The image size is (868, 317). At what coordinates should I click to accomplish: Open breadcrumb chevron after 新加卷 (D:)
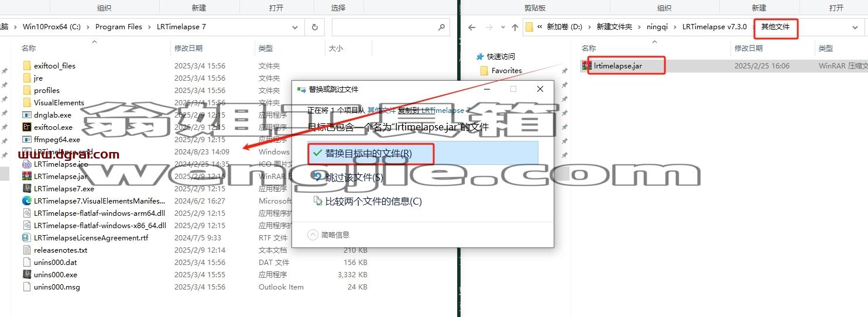pos(589,27)
